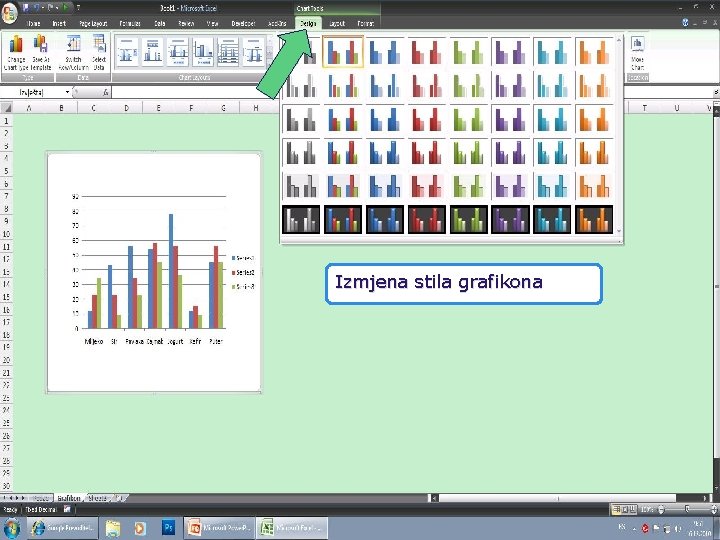Click Save in Quick Access Toolbar
The width and height of the screenshot is (720, 540).
point(26,8)
